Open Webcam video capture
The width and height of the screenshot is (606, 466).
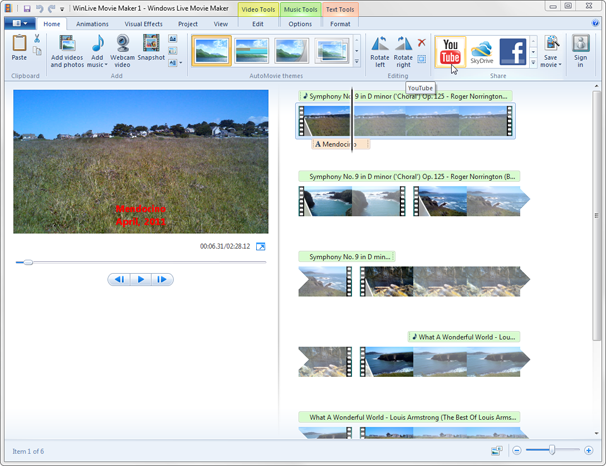coord(123,51)
